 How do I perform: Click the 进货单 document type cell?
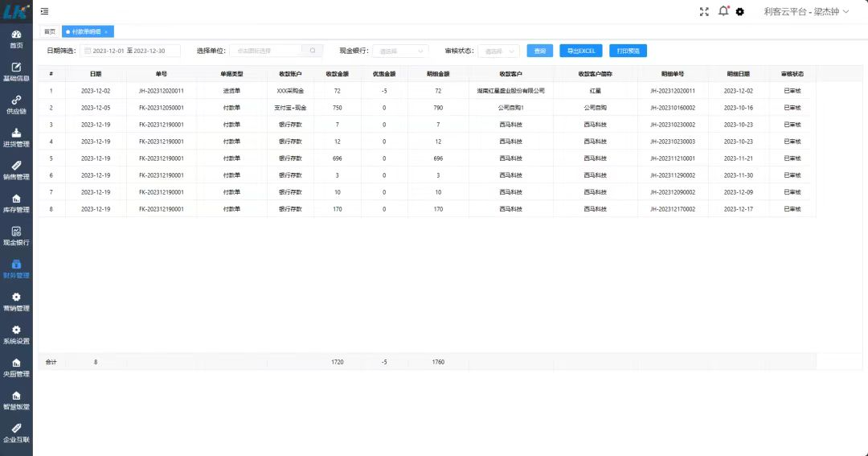231,91
